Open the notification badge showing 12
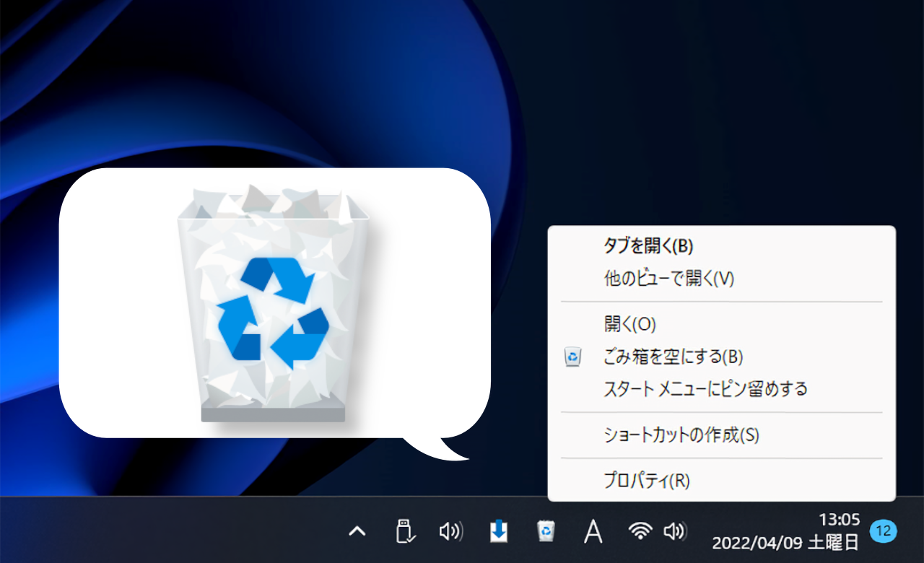The image size is (924, 563). [x=884, y=531]
